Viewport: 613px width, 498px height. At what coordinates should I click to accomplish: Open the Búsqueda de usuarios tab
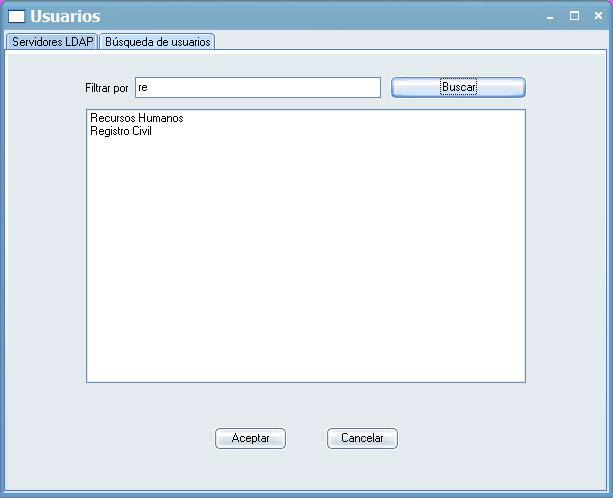(157, 42)
